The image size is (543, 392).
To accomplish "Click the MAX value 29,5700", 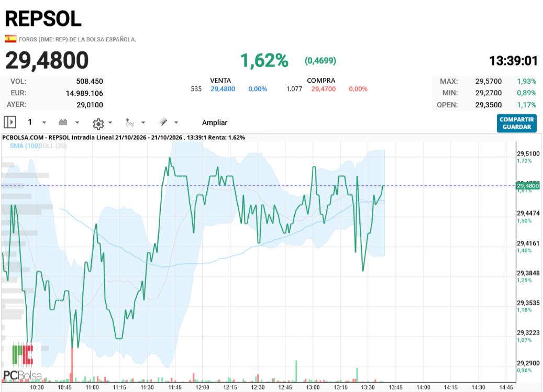I will pos(489,81).
